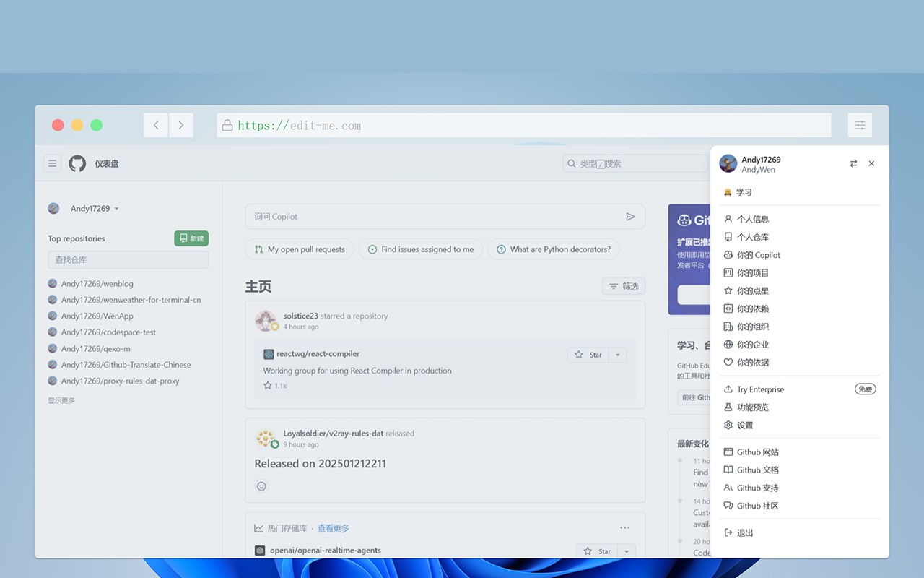Click 显示更多 under Top repositories
Image resolution: width=924 pixels, height=578 pixels.
pos(61,400)
